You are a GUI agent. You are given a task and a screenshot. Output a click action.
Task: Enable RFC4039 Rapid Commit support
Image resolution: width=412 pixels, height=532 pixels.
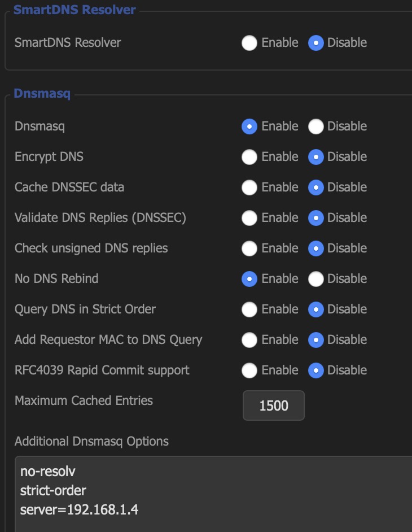coord(249,371)
